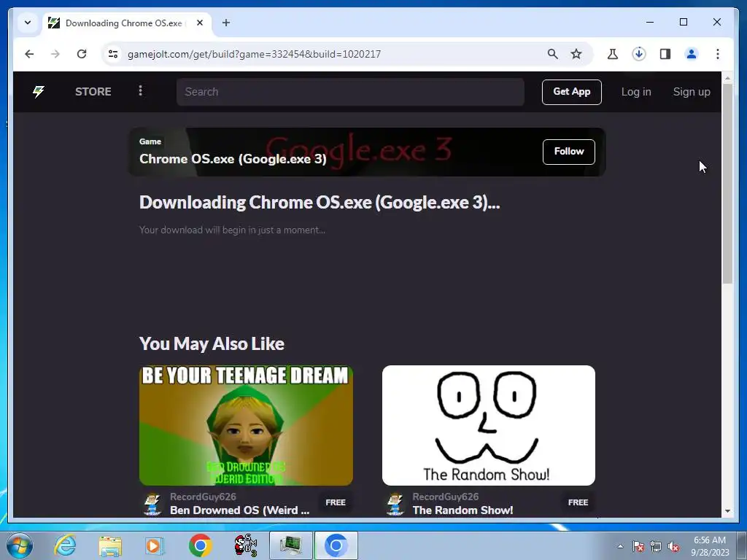Click the Sign up link

coord(692,92)
